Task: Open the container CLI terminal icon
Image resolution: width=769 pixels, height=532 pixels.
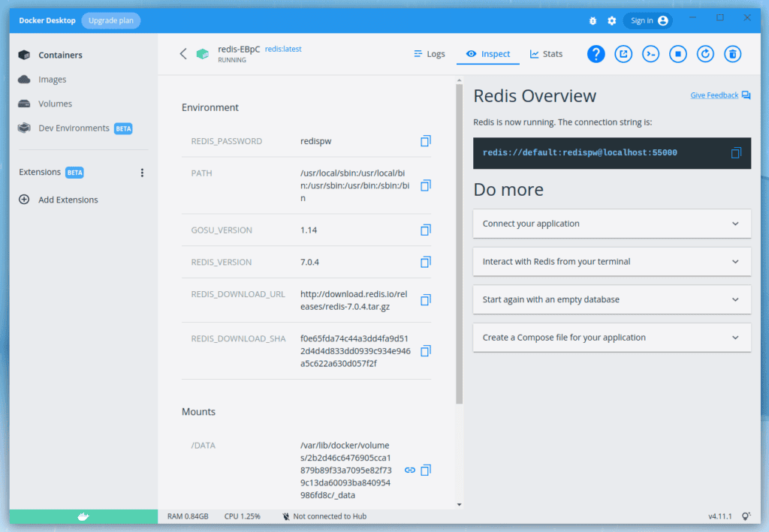Action: click(651, 54)
